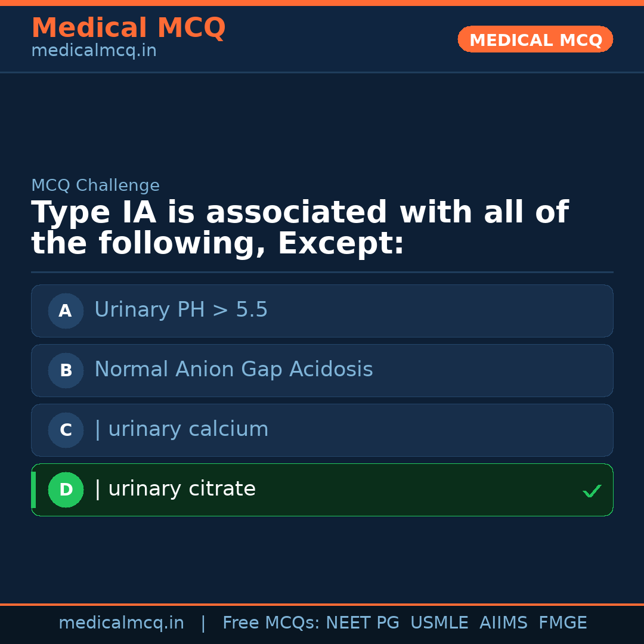The image size is (644, 644).
Task: Click the Medical MCQ orange logo text
Action: click(x=128, y=27)
